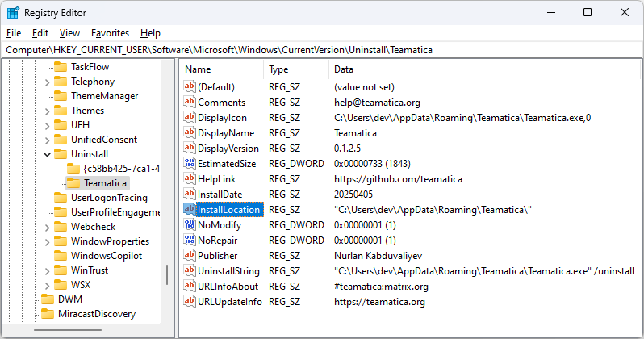
Task: Select the Telephony key label
Action: (x=93, y=82)
